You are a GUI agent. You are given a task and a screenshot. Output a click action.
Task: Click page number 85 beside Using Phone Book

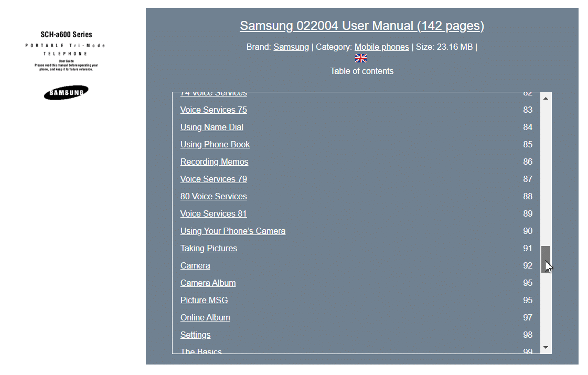coord(528,144)
